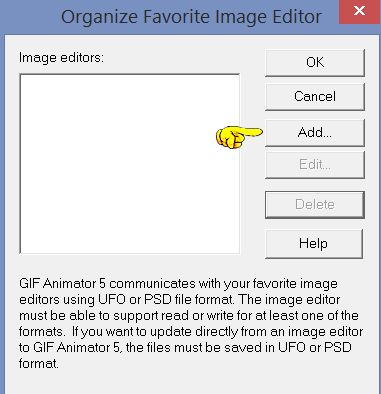The image size is (381, 394).
Task: Click the description paragraph about UFO or PSD
Action: point(191,324)
